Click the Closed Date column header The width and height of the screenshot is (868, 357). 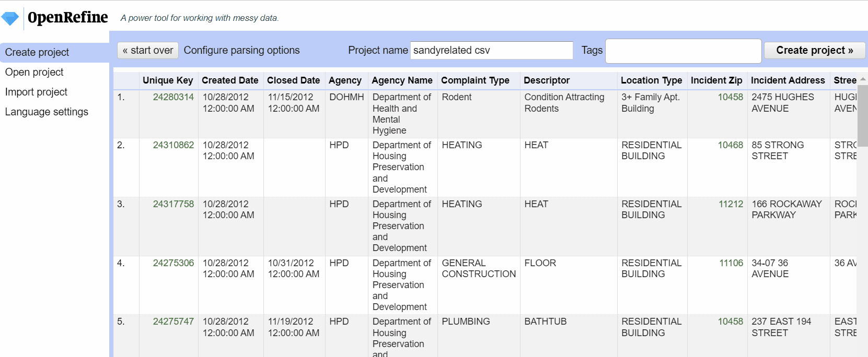click(x=293, y=80)
